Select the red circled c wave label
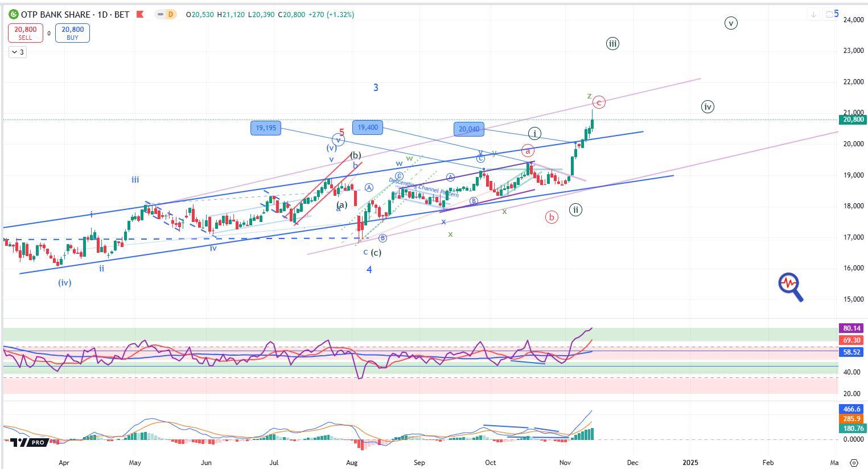This screenshot has width=868, height=469. (599, 102)
